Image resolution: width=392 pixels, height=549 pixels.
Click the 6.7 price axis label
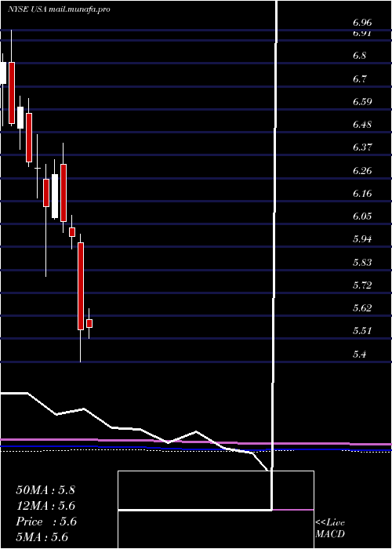tap(359, 78)
